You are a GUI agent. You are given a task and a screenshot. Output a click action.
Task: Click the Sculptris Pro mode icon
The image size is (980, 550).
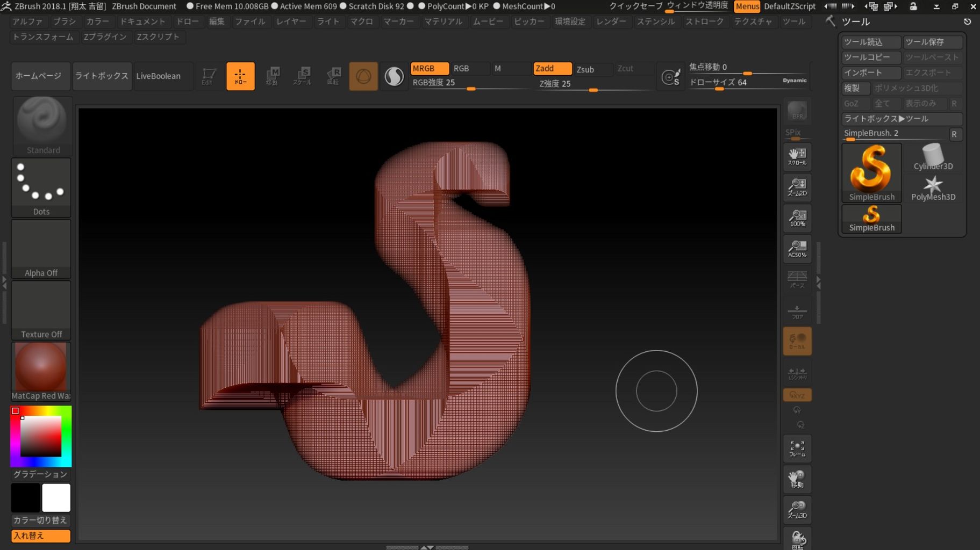point(394,76)
